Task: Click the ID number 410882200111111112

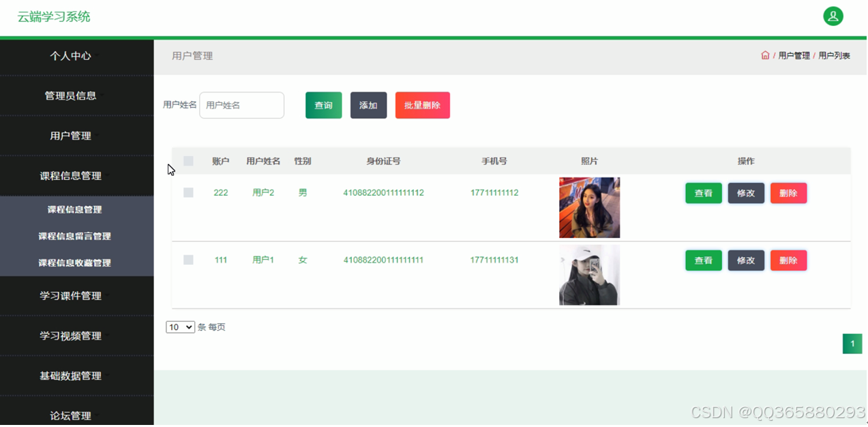Action: (383, 193)
